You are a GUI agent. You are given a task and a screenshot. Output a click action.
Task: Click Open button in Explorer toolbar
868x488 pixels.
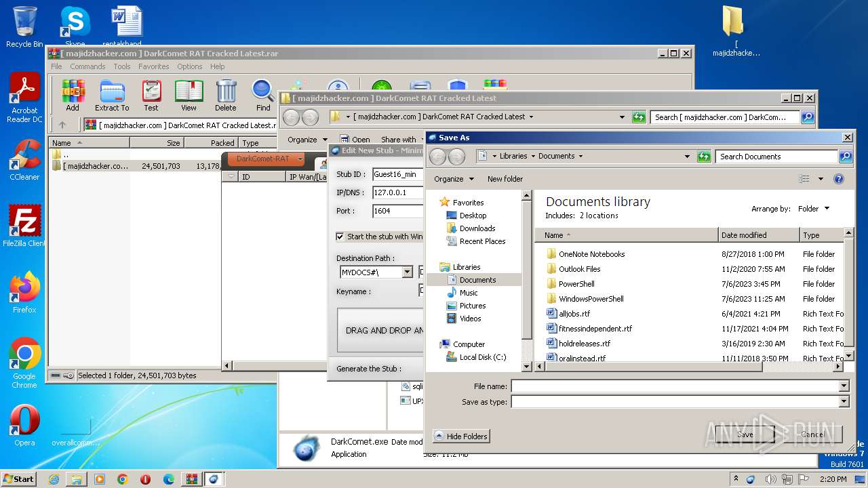pos(355,140)
